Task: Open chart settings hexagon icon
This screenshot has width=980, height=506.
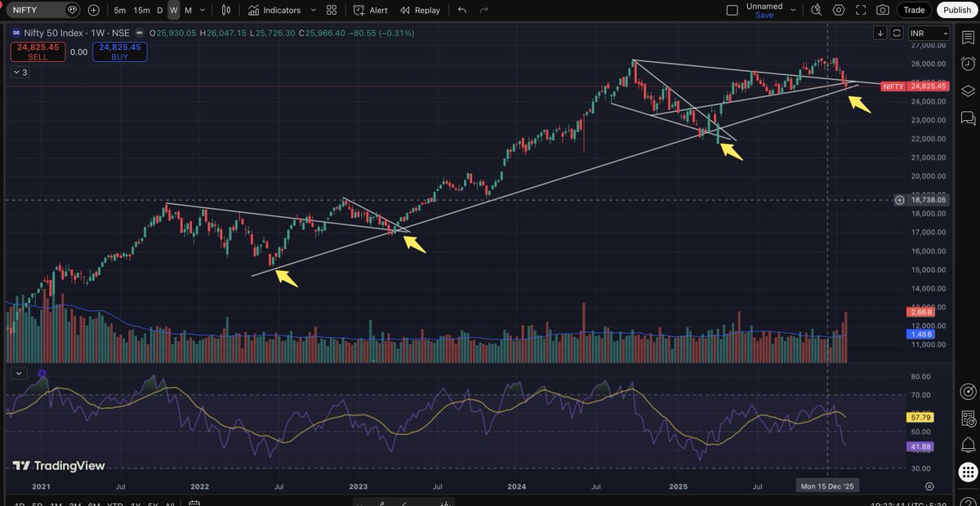Action: [x=839, y=10]
